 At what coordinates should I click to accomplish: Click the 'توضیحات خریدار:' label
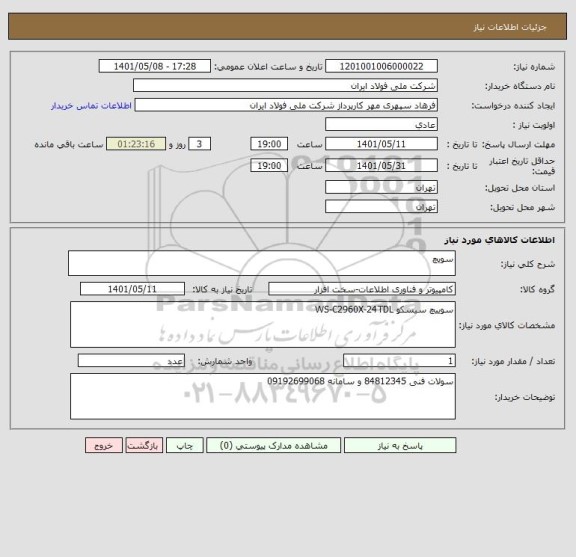coord(525,397)
